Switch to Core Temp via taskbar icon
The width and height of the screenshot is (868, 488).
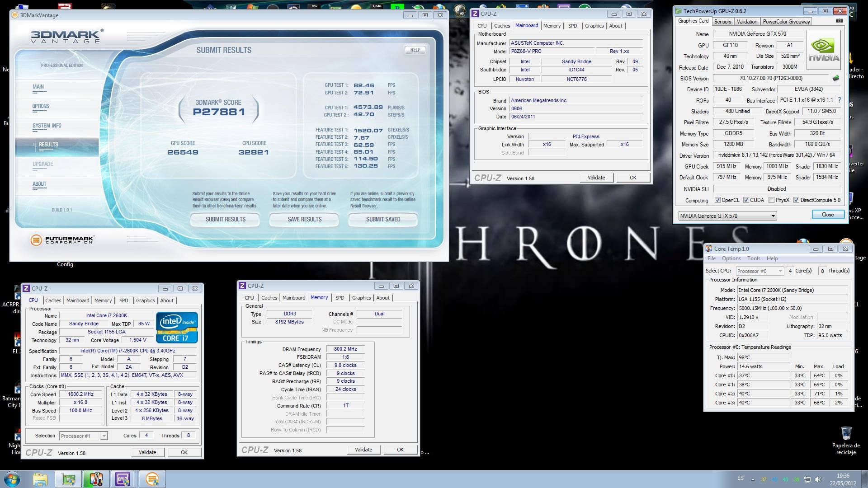[96, 479]
